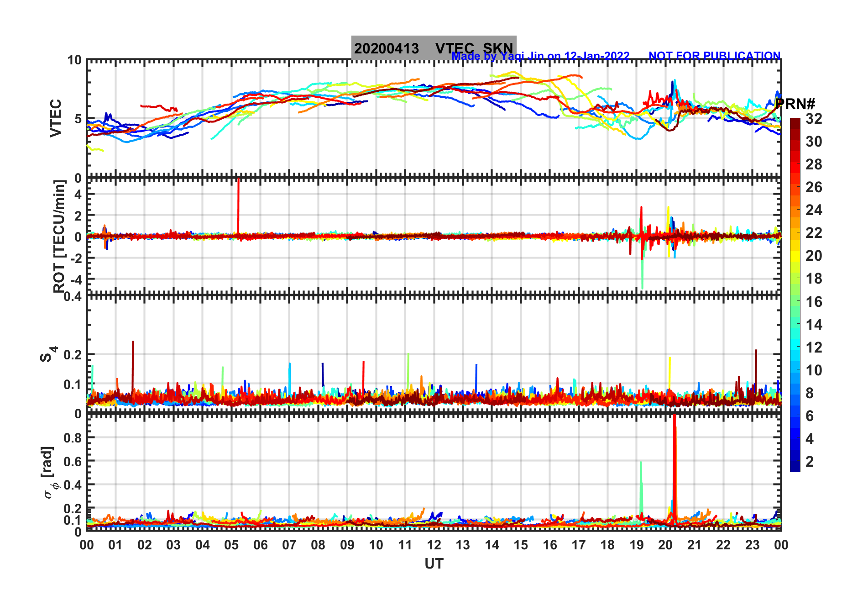Click the dark red top of PRN colorbar at 32

click(x=795, y=121)
